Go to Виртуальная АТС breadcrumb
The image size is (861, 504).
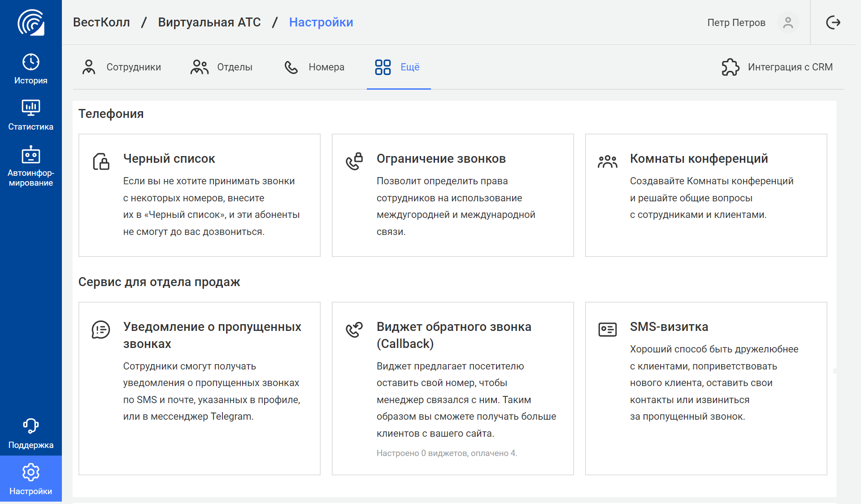pyautogui.click(x=209, y=22)
